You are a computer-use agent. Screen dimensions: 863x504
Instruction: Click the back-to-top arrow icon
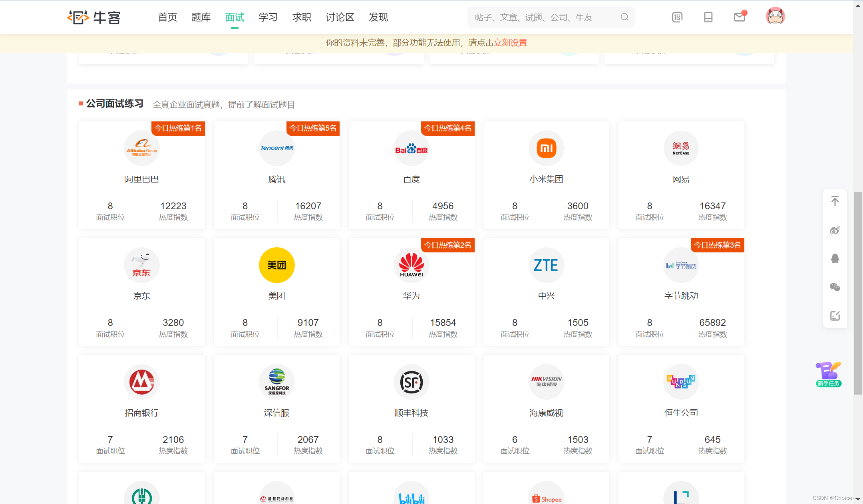[835, 201]
